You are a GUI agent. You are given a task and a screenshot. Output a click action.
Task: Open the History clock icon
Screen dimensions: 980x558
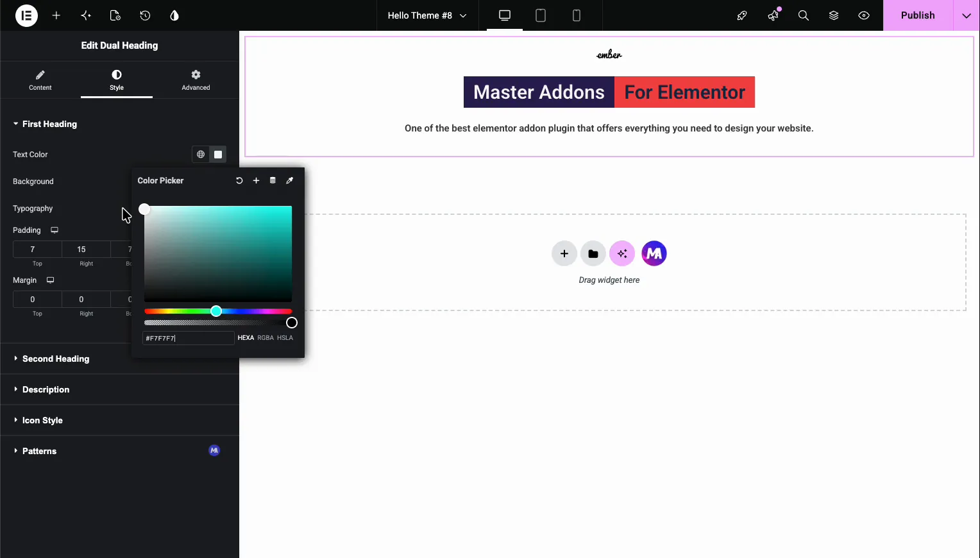(x=145, y=15)
